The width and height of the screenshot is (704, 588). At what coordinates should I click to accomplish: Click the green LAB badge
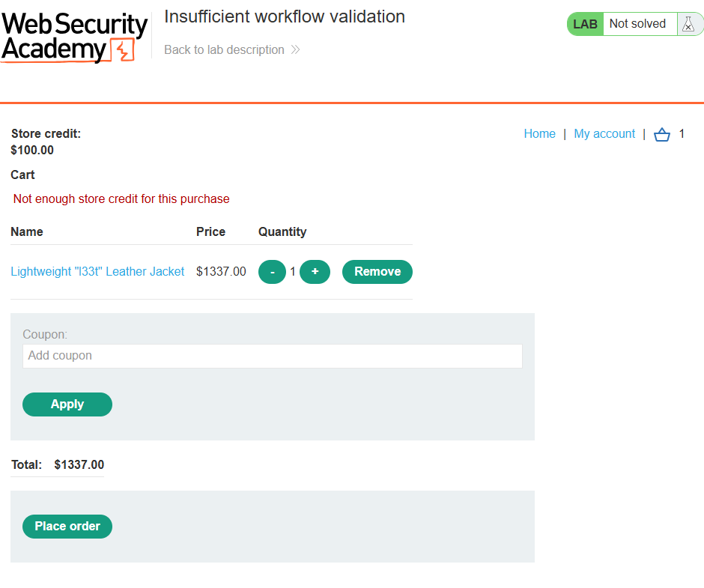pyautogui.click(x=585, y=24)
